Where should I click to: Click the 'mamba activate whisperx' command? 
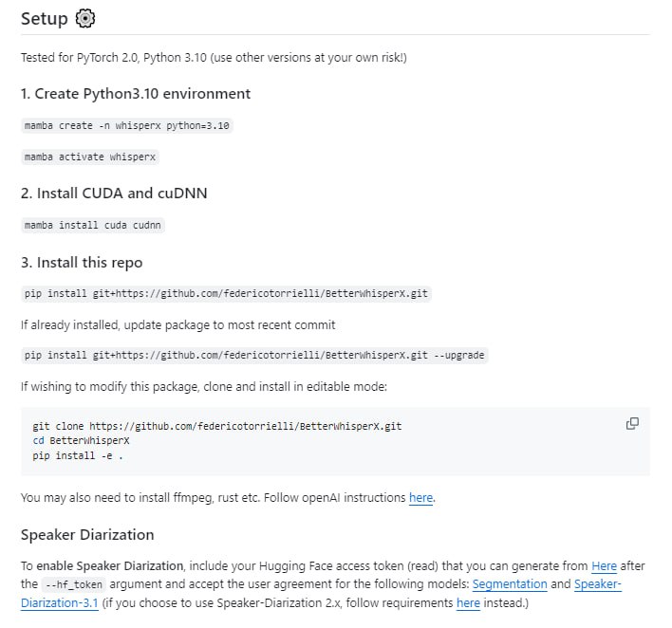tap(90, 157)
